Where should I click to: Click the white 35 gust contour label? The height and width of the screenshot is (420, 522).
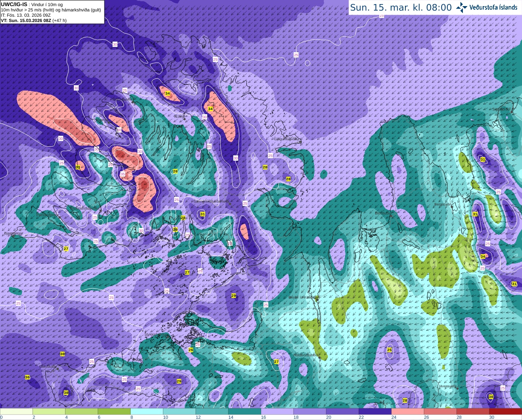click(123, 174)
